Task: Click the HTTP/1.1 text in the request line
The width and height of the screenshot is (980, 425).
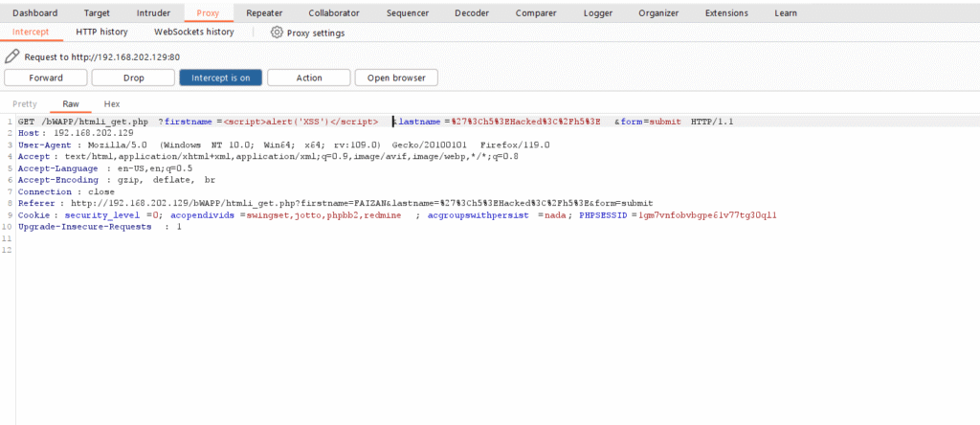Action: tap(712, 122)
